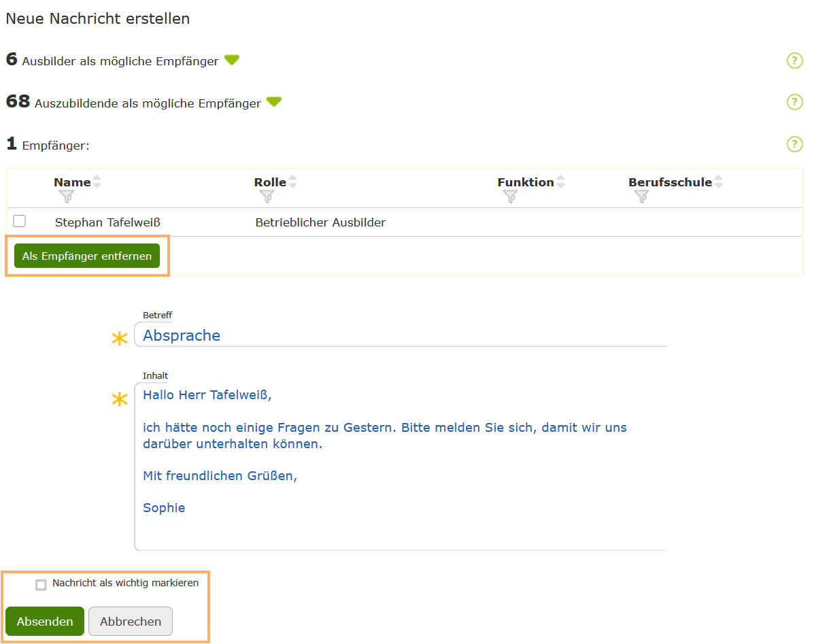The width and height of the screenshot is (814, 644).
Task: Expand the Auszubildende recipients list
Action: (274, 102)
